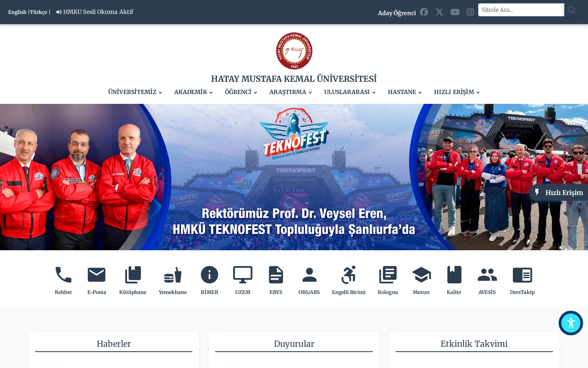
Task: Visit the university Facebook page
Action: click(424, 12)
